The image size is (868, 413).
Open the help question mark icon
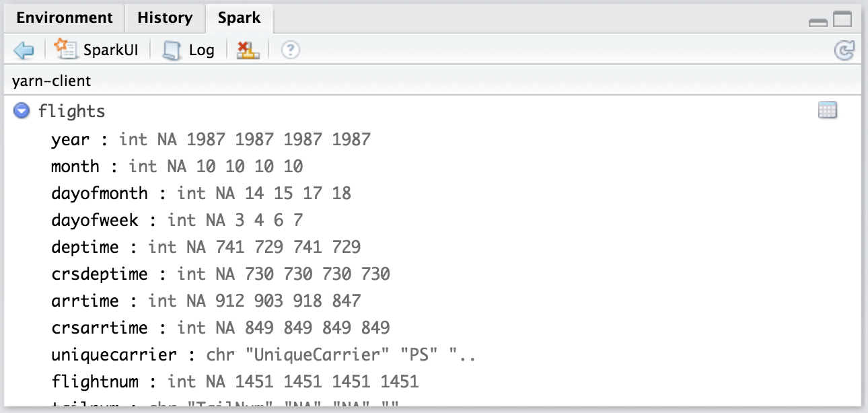pos(290,50)
